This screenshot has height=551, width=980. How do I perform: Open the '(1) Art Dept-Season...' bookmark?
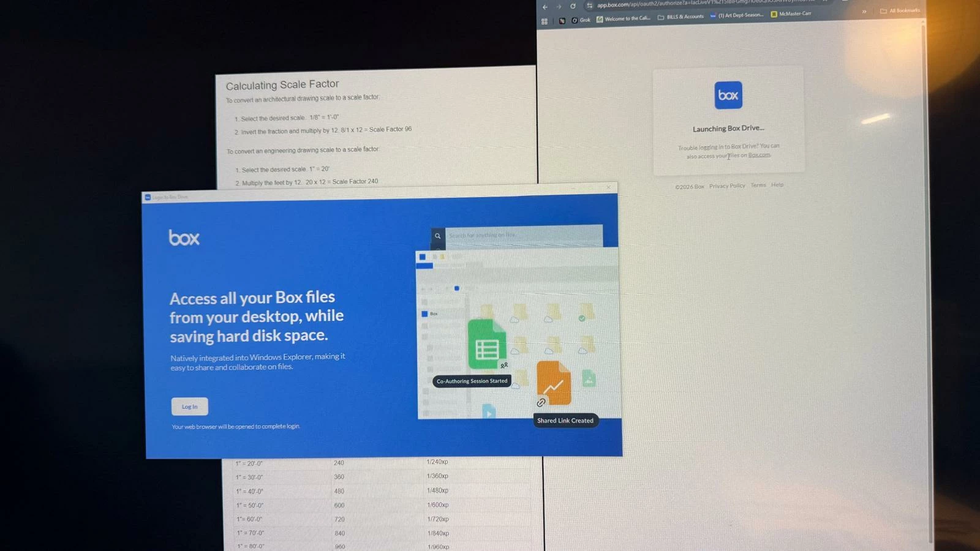pyautogui.click(x=737, y=15)
